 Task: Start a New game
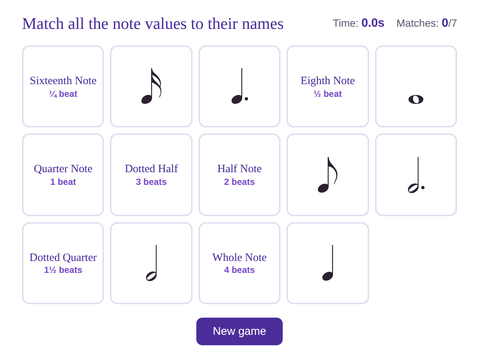pyautogui.click(x=239, y=331)
